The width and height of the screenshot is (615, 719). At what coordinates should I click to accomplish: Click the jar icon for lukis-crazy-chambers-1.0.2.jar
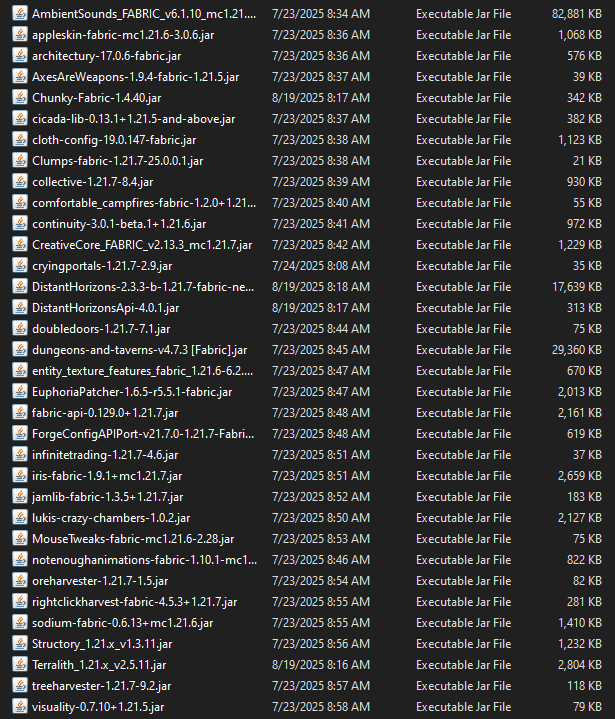coord(20,518)
